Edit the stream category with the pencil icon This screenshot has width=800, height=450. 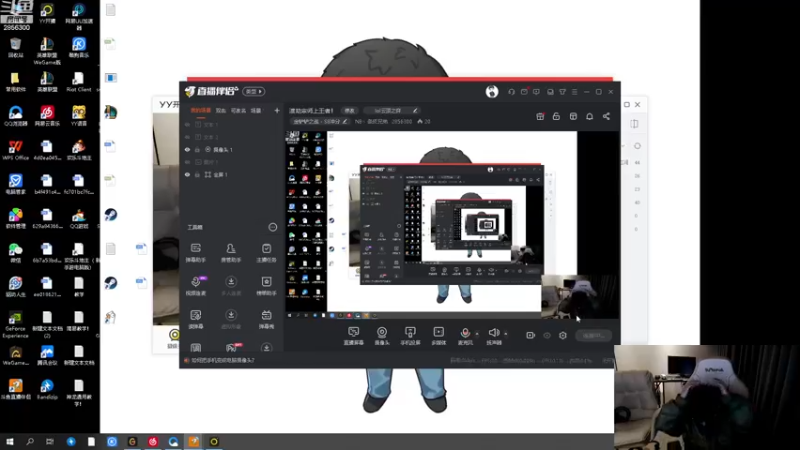pos(345,121)
